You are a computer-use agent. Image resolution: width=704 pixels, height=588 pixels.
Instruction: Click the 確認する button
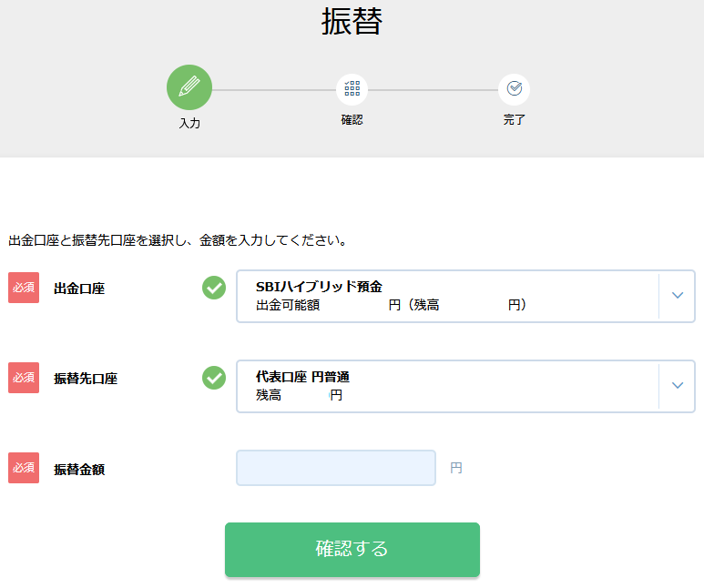click(x=352, y=550)
